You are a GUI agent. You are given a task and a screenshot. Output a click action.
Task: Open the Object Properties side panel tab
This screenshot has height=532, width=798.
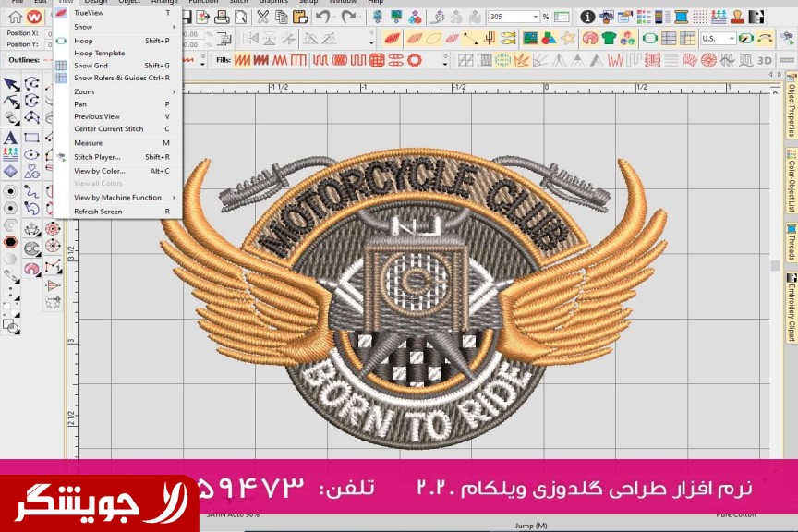(792, 111)
